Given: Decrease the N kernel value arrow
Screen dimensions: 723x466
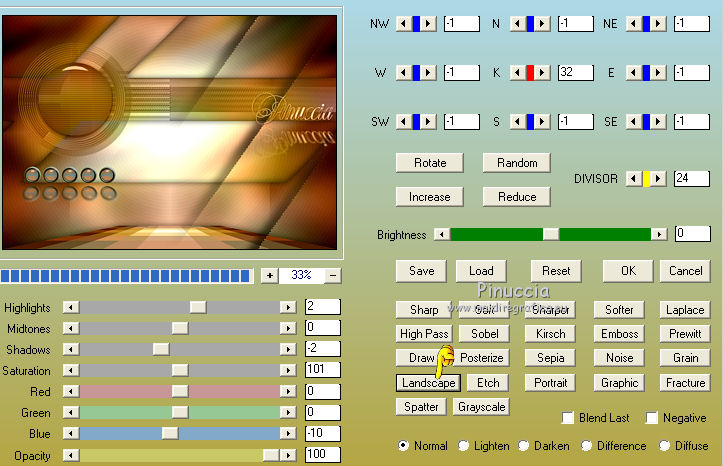Looking at the screenshot, I should point(517,23).
